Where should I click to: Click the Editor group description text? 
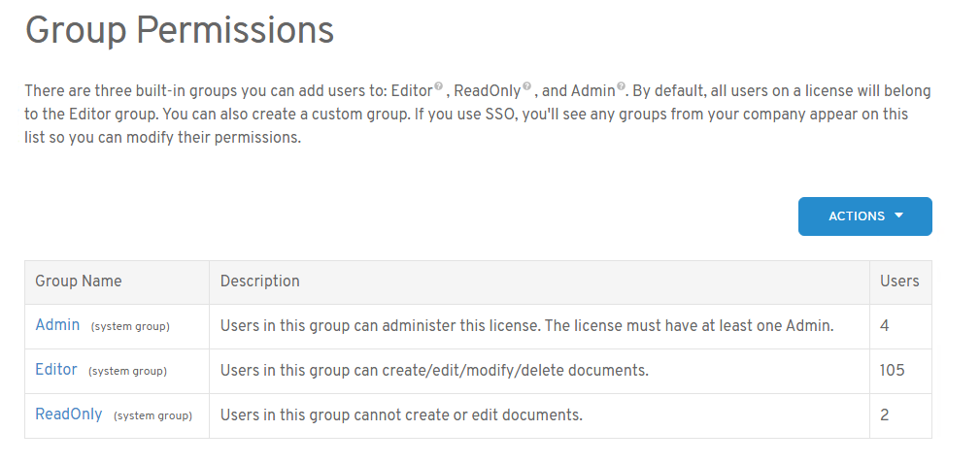(x=434, y=371)
